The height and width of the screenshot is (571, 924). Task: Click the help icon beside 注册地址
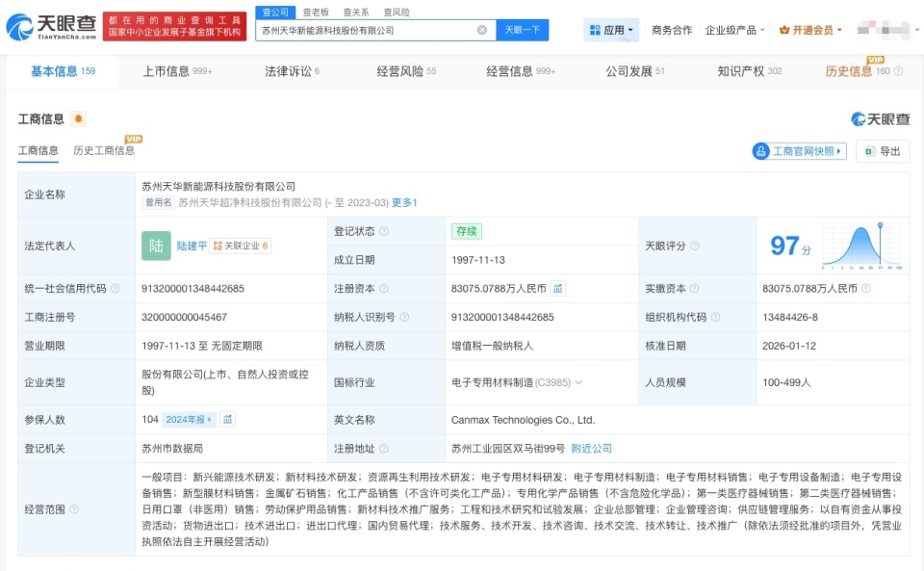(x=384, y=449)
